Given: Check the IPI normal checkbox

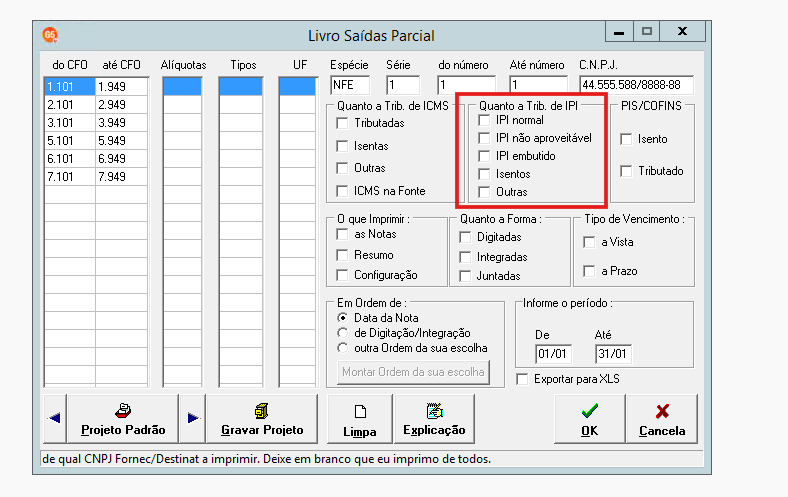Looking at the screenshot, I should tap(484, 120).
